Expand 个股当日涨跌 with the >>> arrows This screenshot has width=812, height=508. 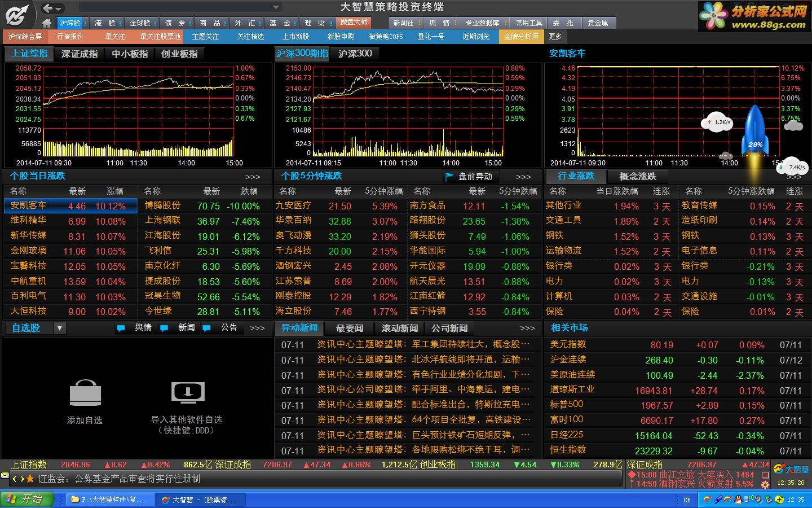pos(253,177)
